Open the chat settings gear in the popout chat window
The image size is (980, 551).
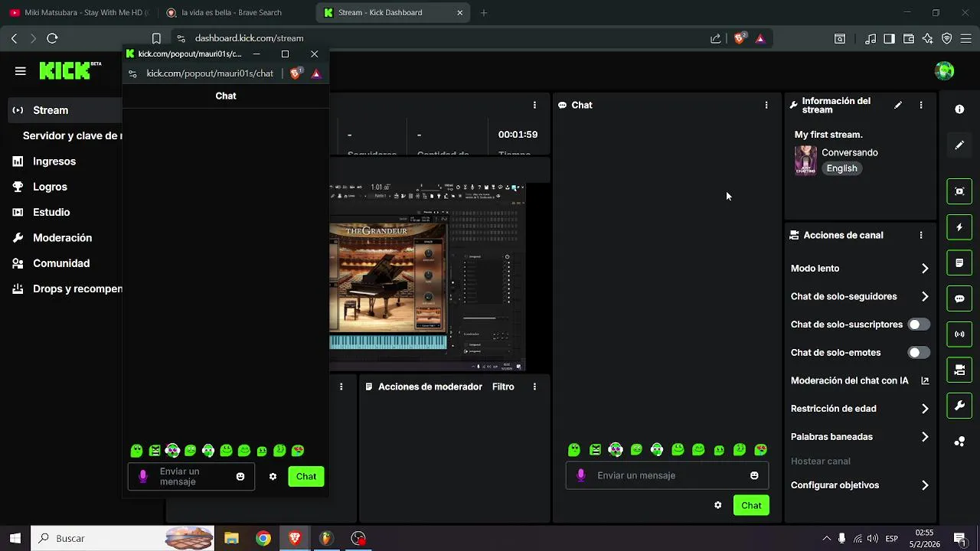coord(273,476)
